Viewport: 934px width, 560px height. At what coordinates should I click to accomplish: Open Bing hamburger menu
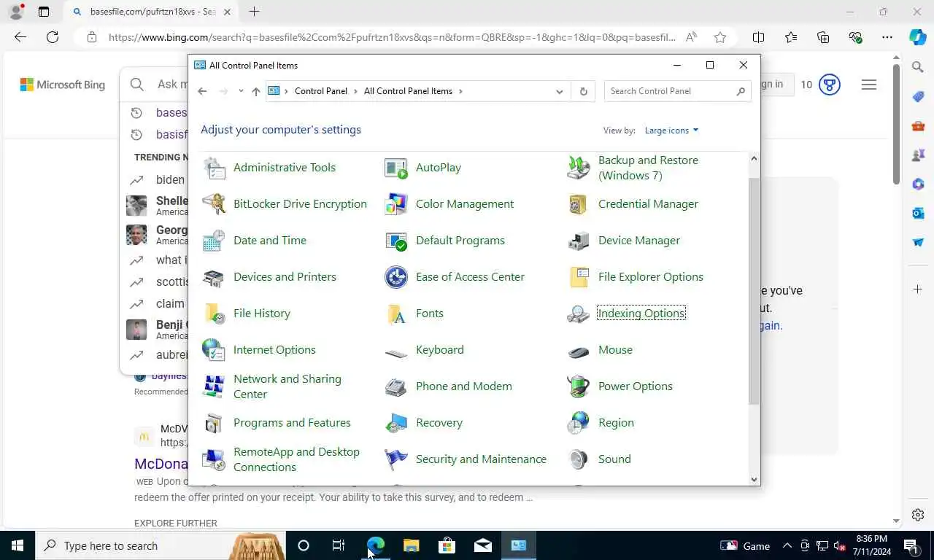[869, 85]
